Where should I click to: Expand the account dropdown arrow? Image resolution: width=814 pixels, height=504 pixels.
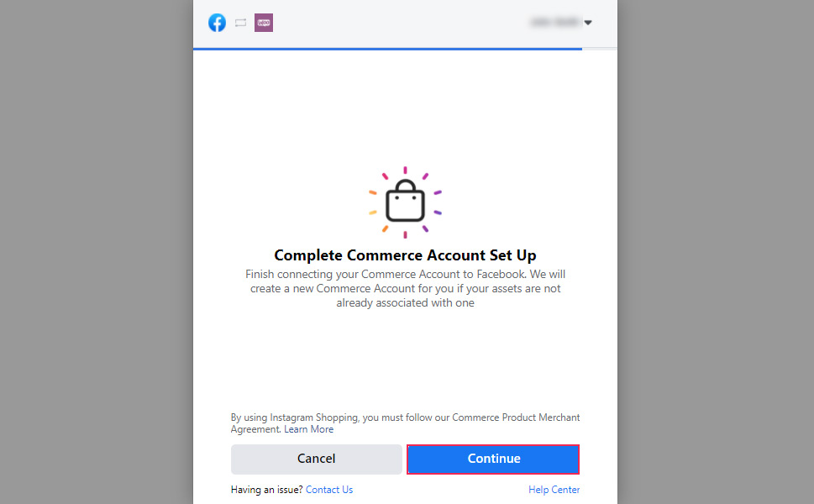[588, 23]
